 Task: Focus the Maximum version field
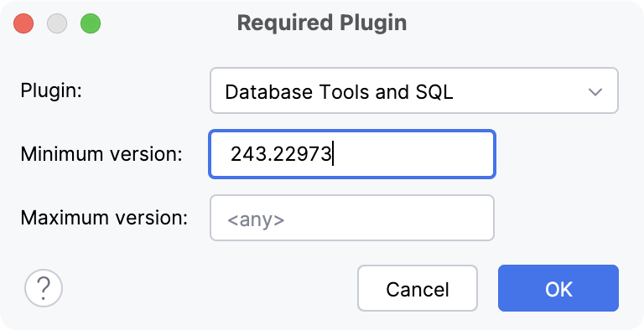[352, 218]
